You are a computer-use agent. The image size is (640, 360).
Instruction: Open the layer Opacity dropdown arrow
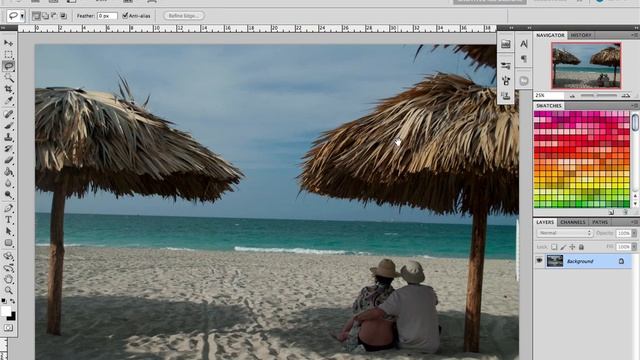(634, 233)
